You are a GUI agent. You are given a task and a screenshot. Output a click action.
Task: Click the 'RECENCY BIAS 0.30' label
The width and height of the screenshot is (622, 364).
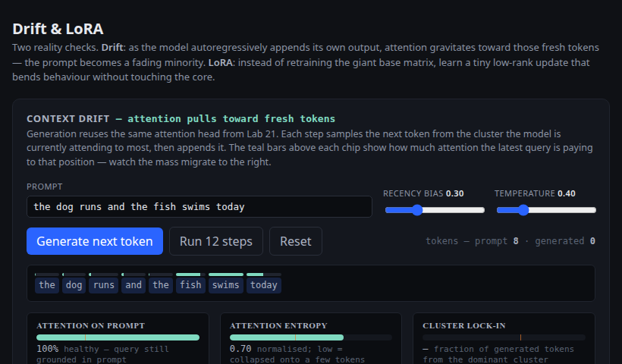(x=423, y=193)
